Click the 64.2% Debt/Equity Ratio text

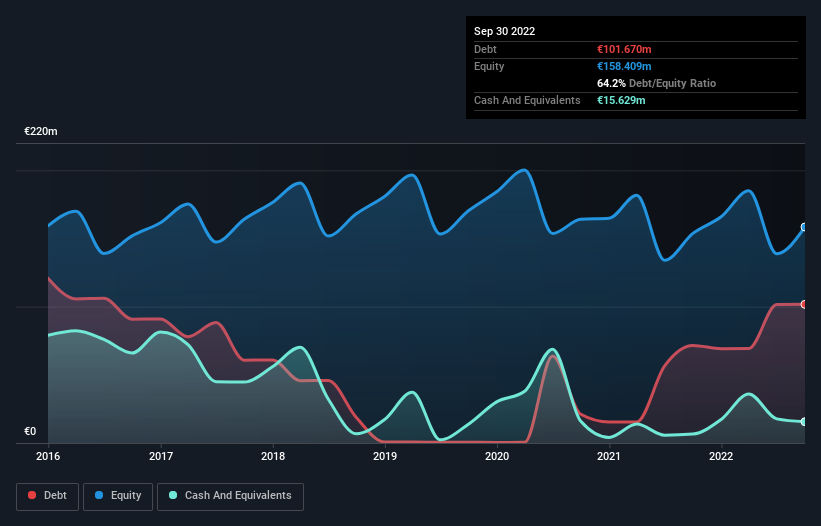tap(656, 83)
